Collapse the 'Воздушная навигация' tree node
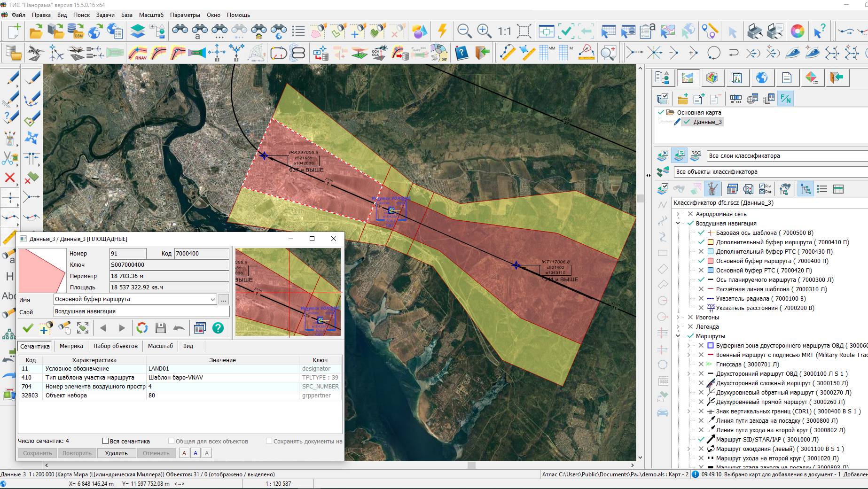 (x=678, y=224)
